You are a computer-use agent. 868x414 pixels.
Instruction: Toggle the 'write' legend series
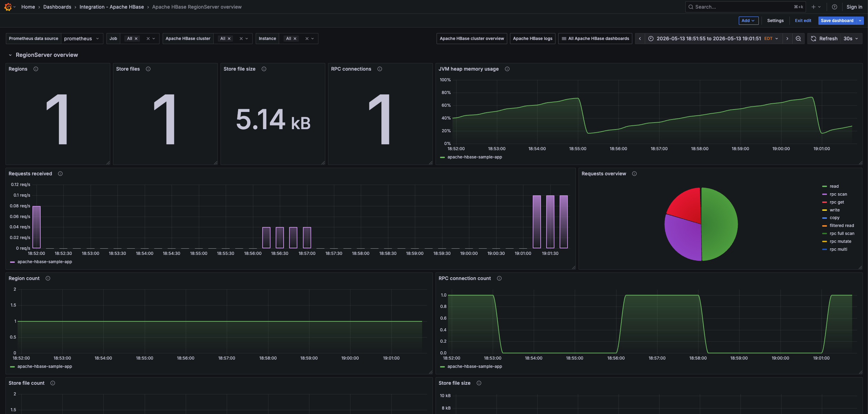[x=835, y=210]
